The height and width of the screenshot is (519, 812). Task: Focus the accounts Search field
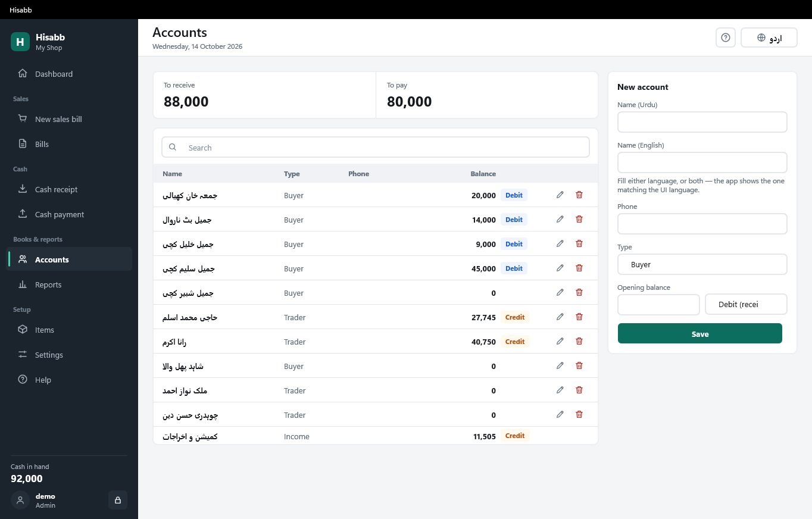point(376,148)
